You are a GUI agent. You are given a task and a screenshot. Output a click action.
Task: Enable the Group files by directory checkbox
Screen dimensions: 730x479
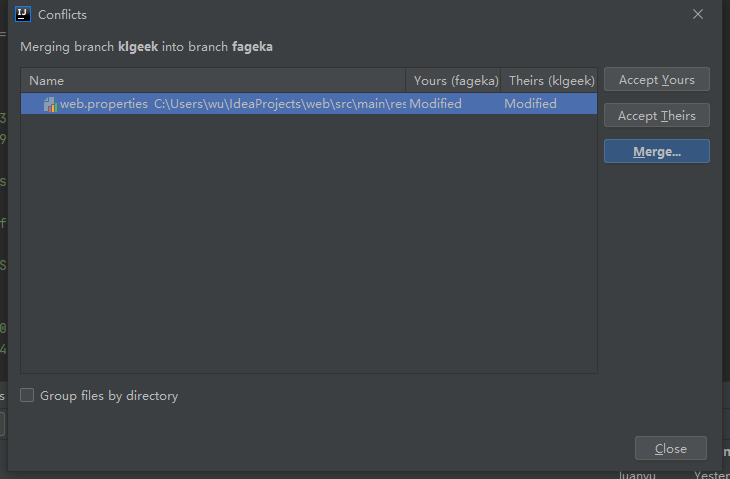[x=27, y=395]
